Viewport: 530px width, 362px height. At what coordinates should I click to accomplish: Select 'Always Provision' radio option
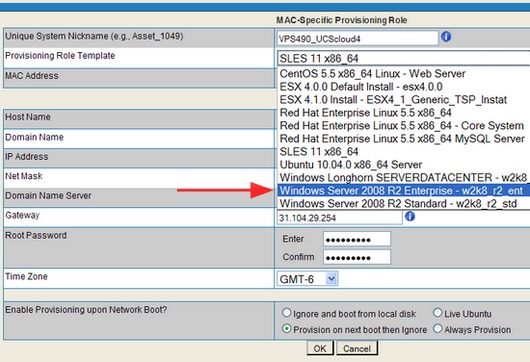pyautogui.click(x=437, y=329)
